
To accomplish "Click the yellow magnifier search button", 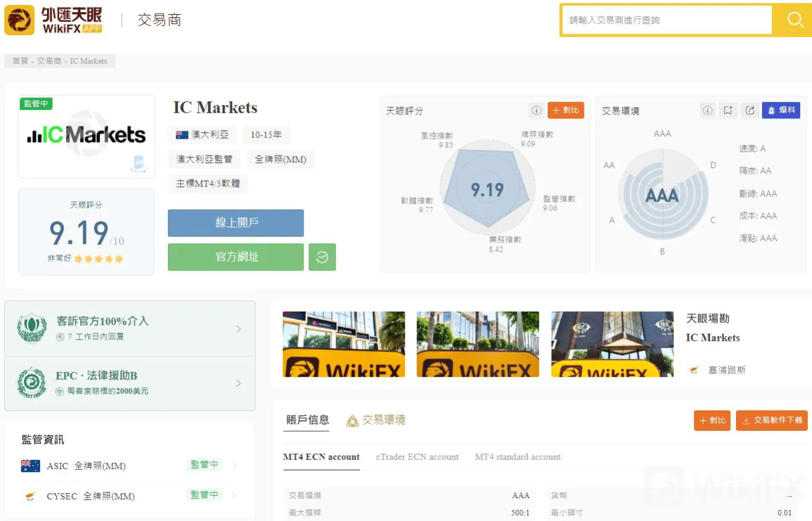I will [x=795, y=20].
